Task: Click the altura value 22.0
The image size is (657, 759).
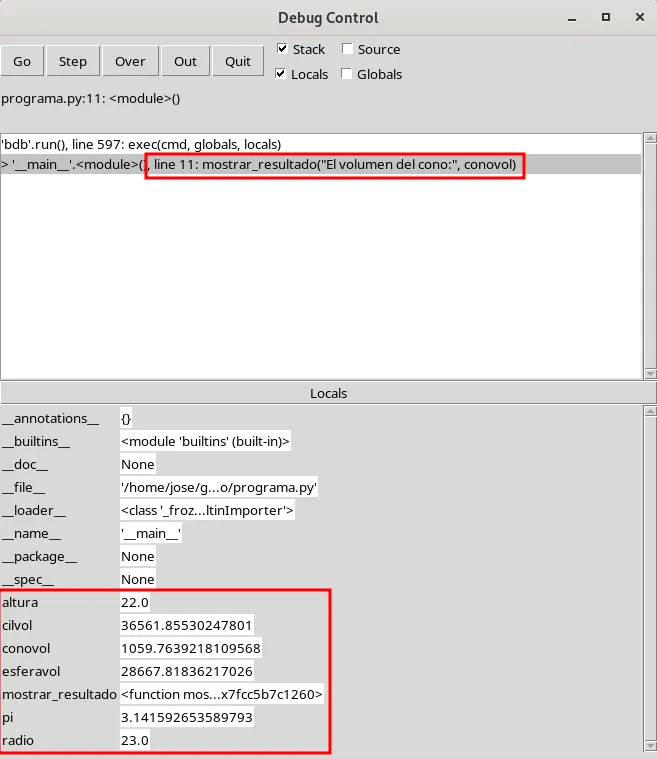Action: (135, 603)
